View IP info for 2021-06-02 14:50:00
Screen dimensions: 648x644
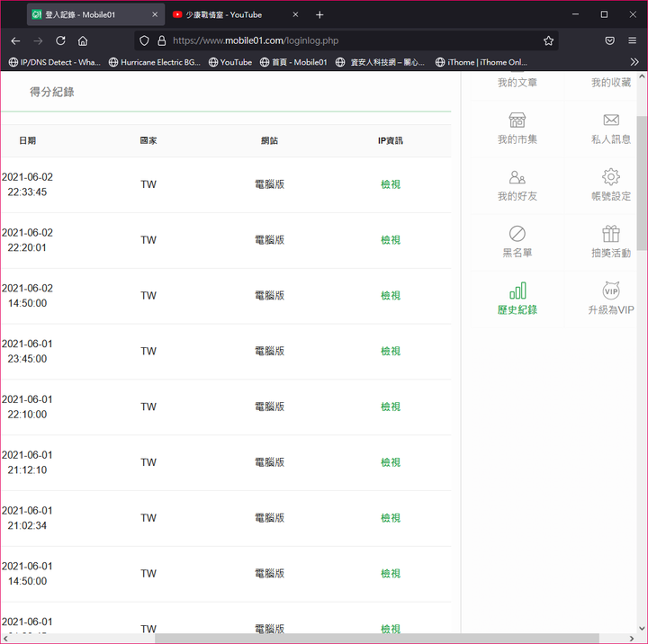coord(391,295)
